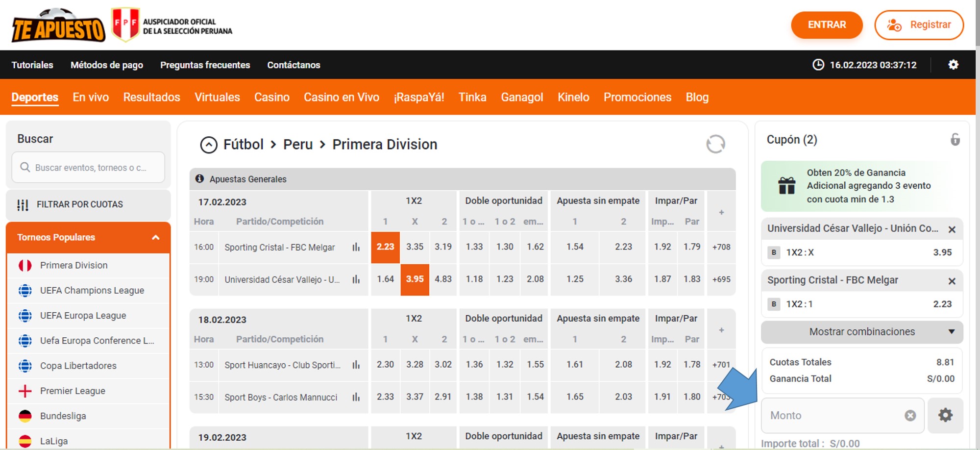Click the Spain flag icon for LaLiga
The image size is (980, 450).
tap(25, 441)
